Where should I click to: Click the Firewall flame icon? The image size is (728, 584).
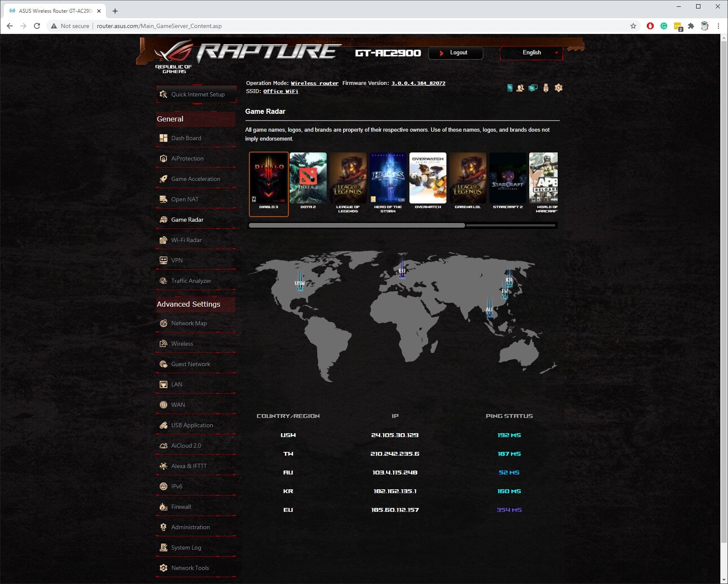164,507
